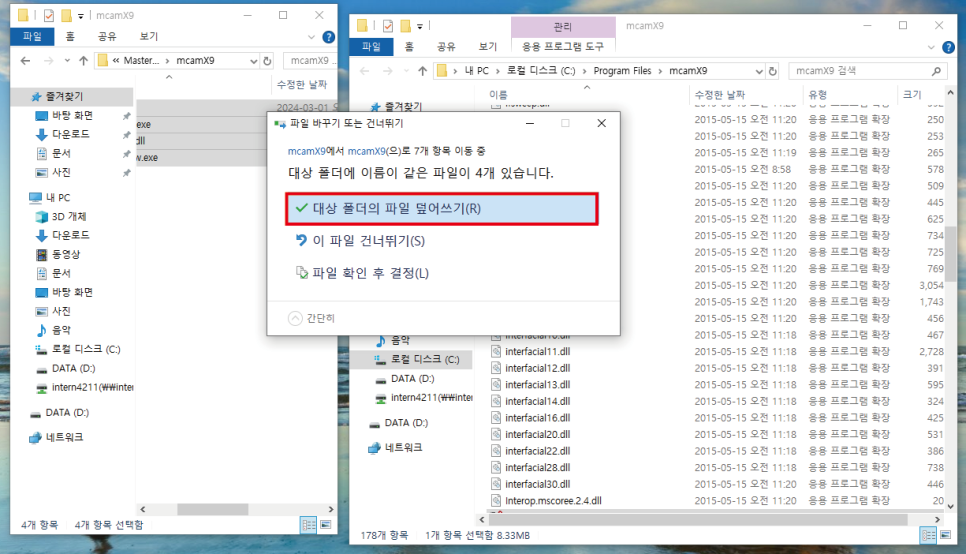The image size is (966, 554).
Task: Sort by 수정한 날짜 column in right window
Action: (720, 94)
